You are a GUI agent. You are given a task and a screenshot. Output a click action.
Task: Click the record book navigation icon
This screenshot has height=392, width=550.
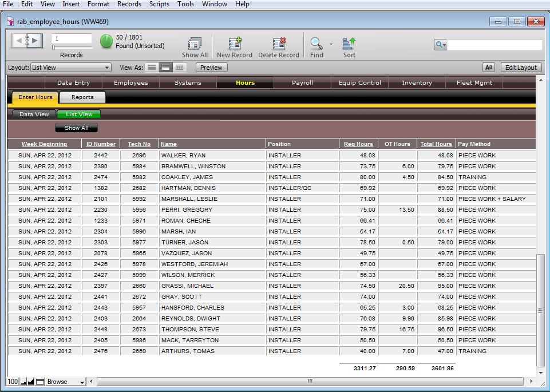coord(27,41)
